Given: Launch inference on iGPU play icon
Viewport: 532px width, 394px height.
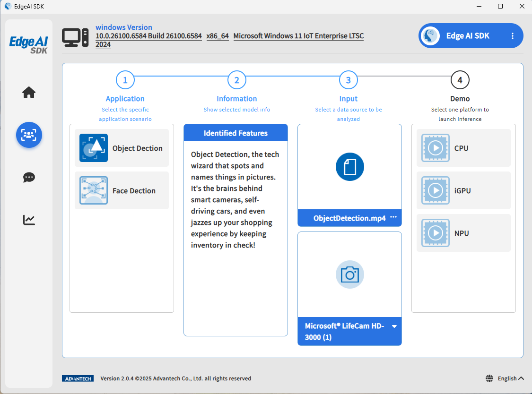Looking at the screenshot, I should tap(435, 190).
